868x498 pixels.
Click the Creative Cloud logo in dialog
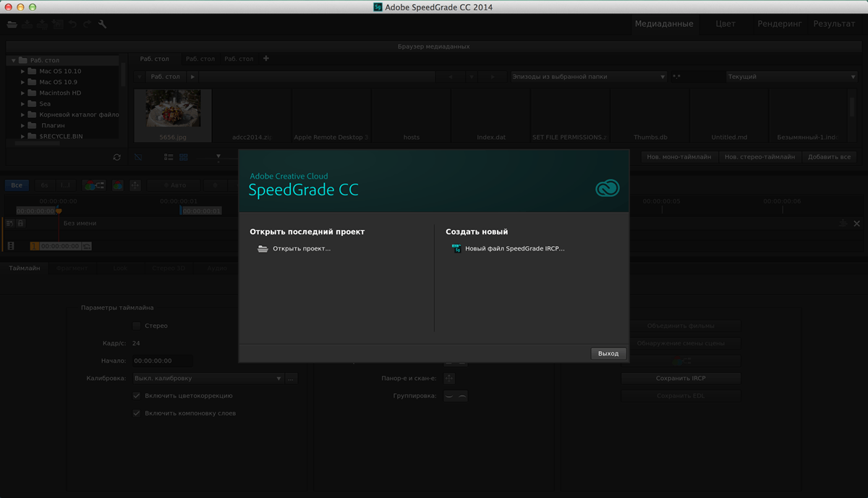(x=607, y=189)
